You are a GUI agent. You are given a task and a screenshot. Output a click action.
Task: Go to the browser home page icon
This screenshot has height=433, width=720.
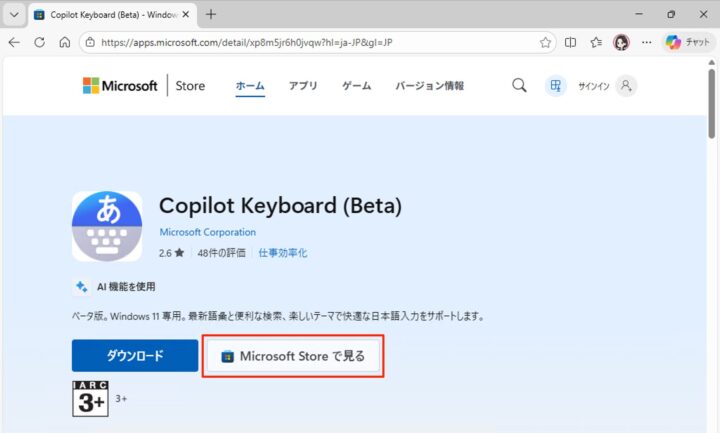pyautogui.click(x=64, y=43)
